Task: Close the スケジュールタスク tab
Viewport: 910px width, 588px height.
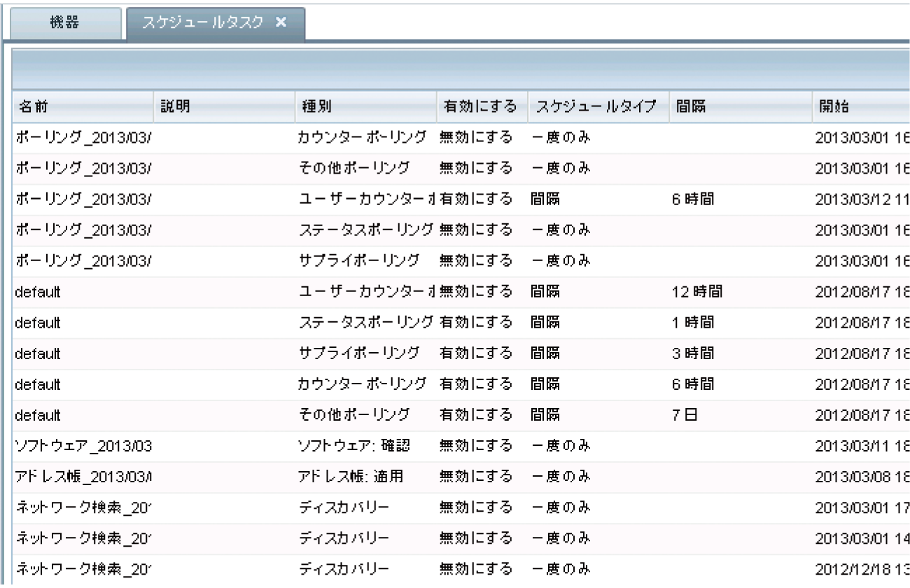Action: point(282,22)
